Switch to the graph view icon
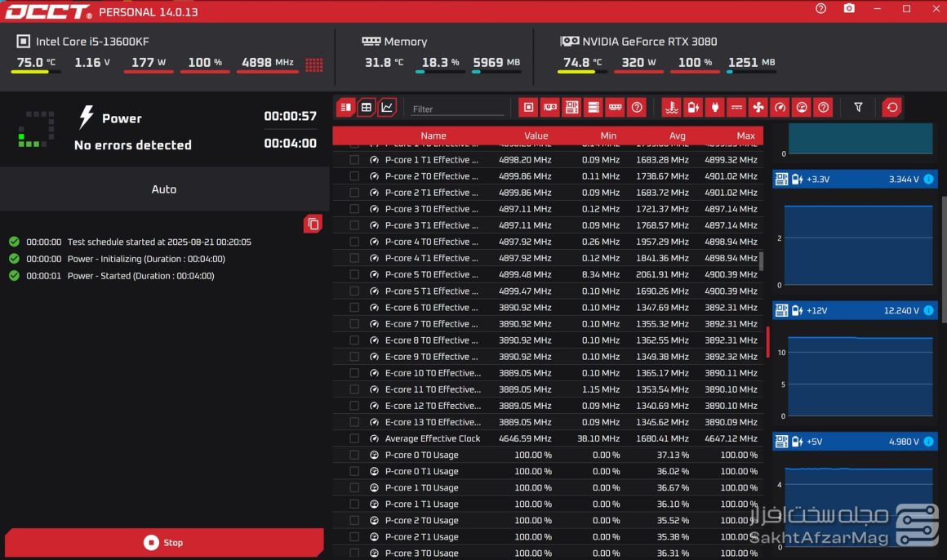This screenshot has height=560, width=947. pyautogui.click(x=387, y=107)
